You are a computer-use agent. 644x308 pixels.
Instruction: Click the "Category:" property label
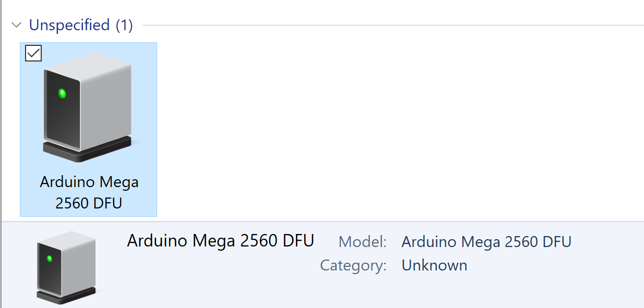click(353, 265)
